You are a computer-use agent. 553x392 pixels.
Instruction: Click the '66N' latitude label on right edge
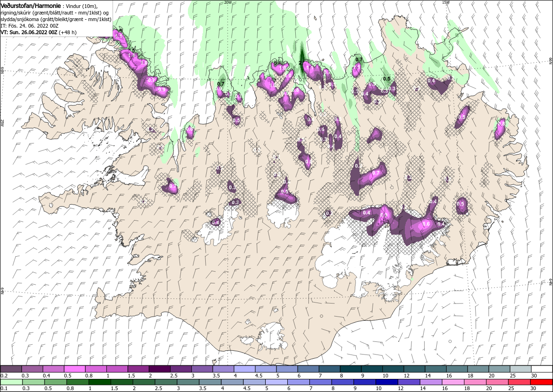551,61
